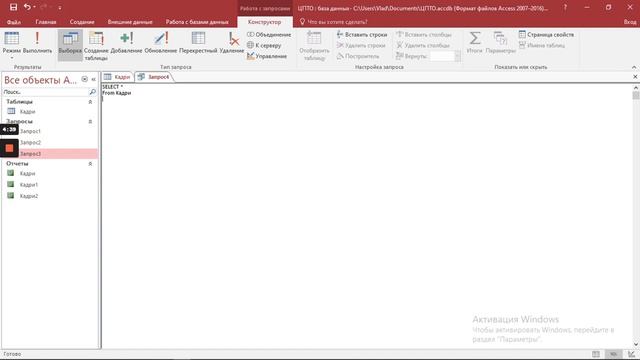640x360 pixels.
Task: Open Страница свойств property sheet
Action: 546,35
